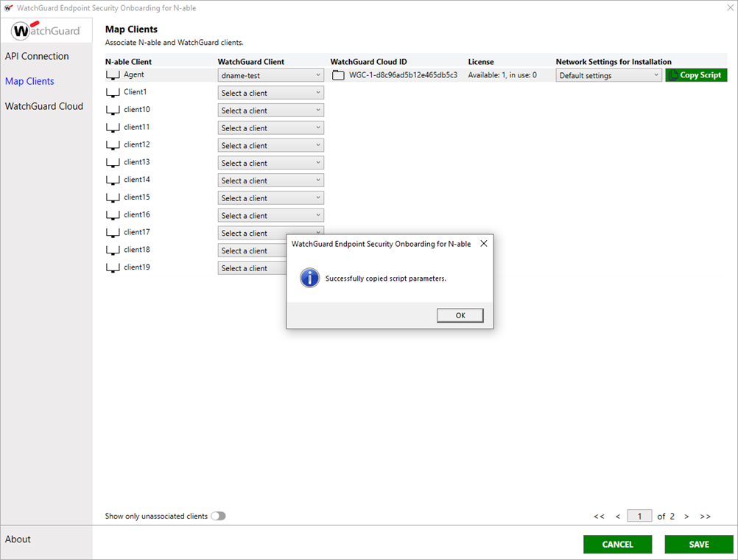738x560 pixels.
Task: Open the Default settings network dropdown
Action: pos(608,74)
